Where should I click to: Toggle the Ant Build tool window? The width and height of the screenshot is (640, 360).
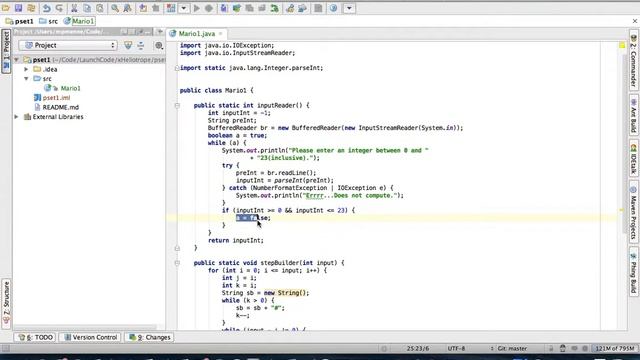click(x=633, y=115)
